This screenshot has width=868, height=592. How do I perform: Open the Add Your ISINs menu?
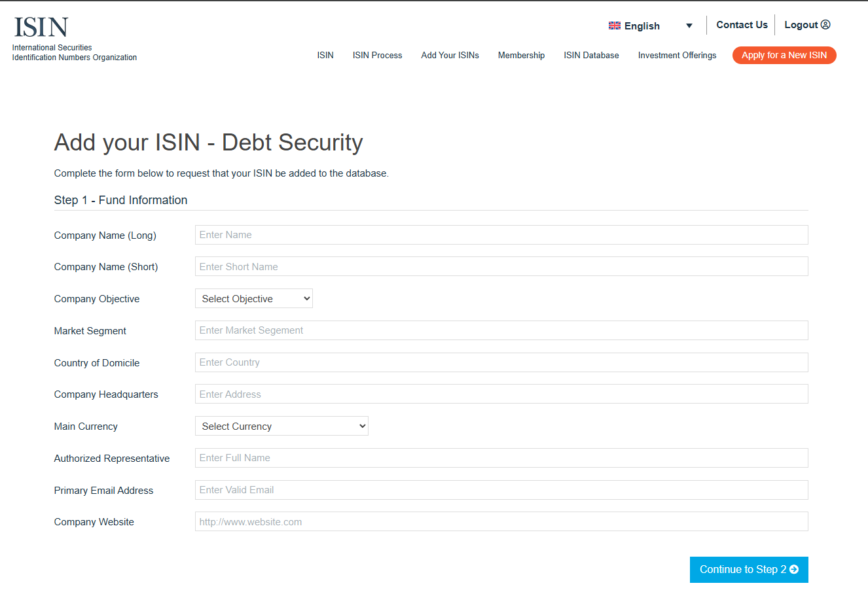(450, 56)
